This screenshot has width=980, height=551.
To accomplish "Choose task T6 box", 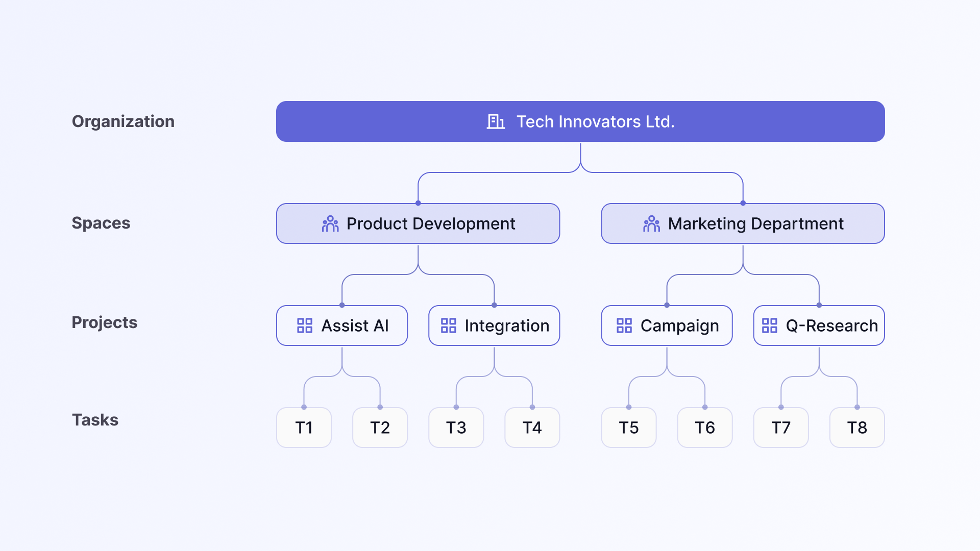I will click(x=705, y=428).
